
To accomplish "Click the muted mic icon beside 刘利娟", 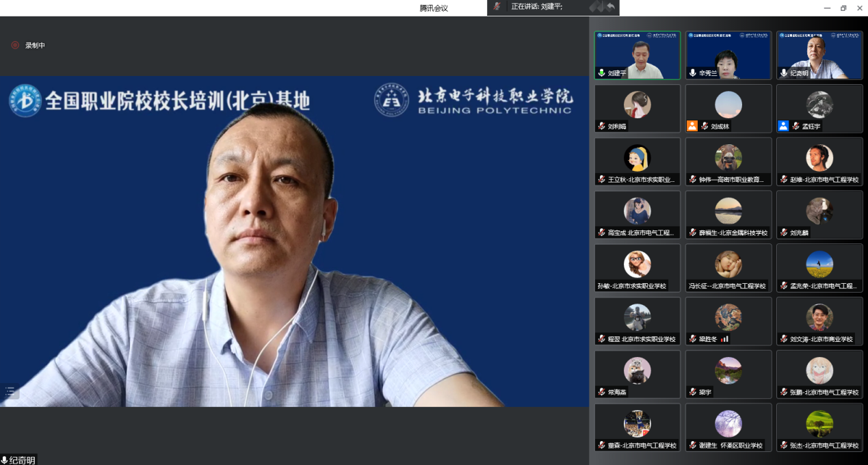I will pyautogui.click(x=601, y=126).
